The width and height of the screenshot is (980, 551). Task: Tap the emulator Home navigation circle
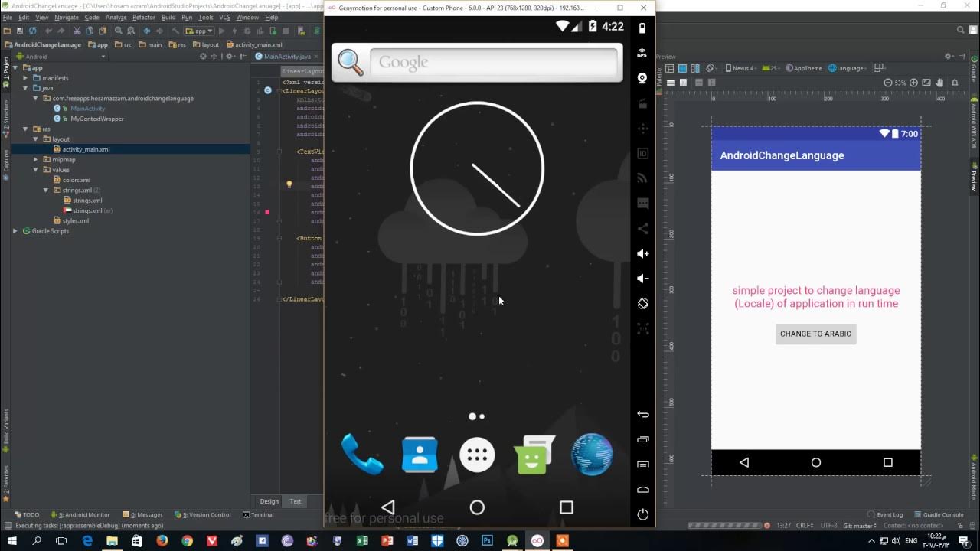[x=477, y=507]
